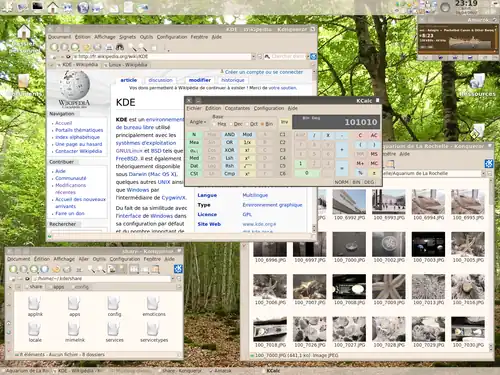This screenshot has height=375, width=500.
Task: Select Dec base in KCalc
Action: coord(236,124)
